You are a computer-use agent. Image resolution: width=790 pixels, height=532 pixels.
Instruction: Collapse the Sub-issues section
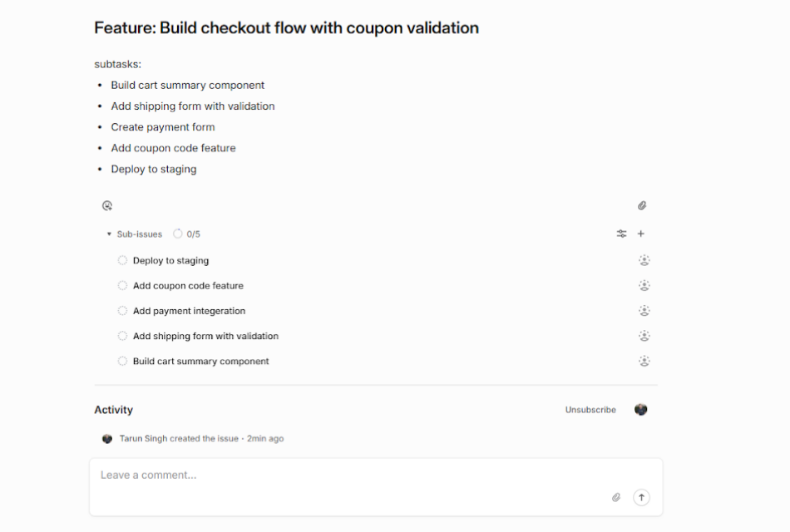(x=109, y=234)
